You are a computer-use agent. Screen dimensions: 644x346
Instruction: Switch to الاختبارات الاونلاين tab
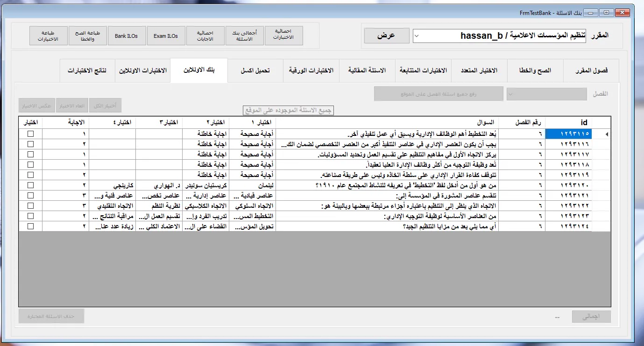tap(143, 71)
